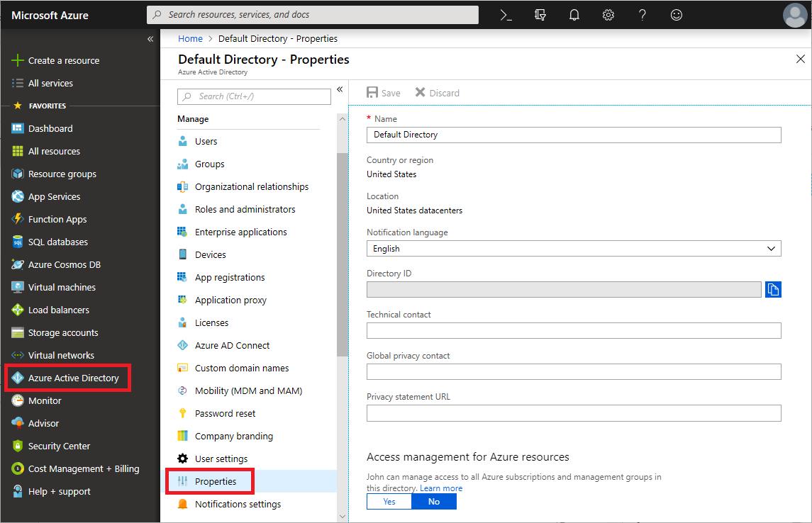Viewport: 812px width, 523px height.
Task: Click the Storage accounts icon
Action: point(18,332)
